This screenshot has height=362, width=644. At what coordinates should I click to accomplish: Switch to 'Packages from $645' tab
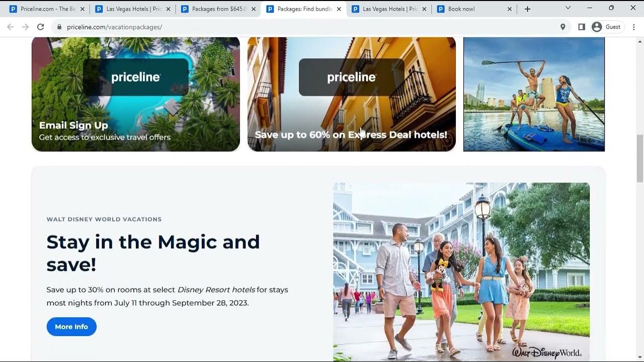tap(218, 9)
